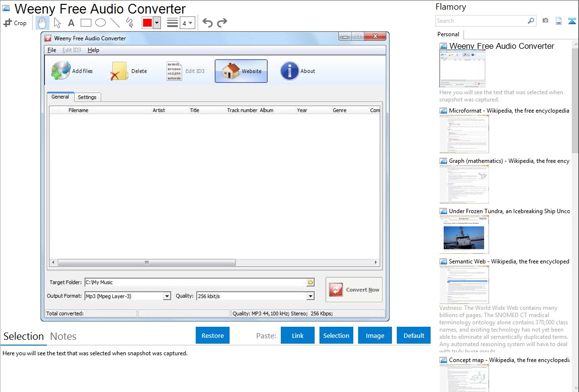
Task: Select the arrow pointer tool
Action: coord(57,23)
